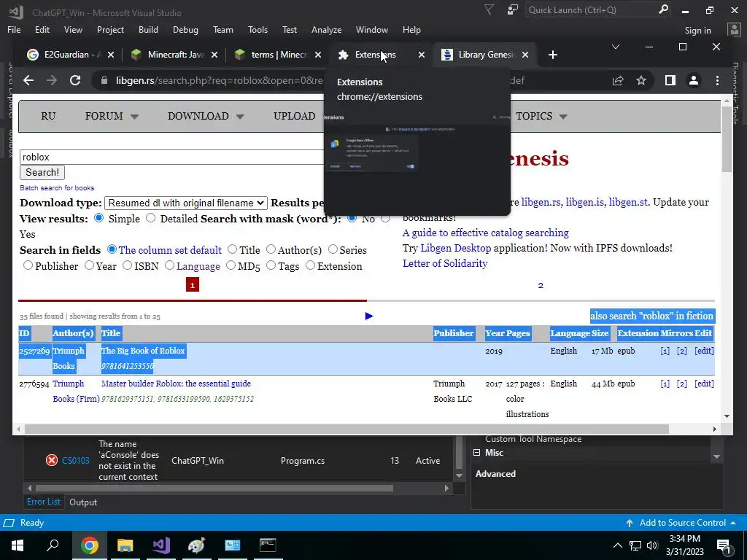This screenshot has height=560, width=747.
Task: Open Windows Start menu
Action: point(18,545)
